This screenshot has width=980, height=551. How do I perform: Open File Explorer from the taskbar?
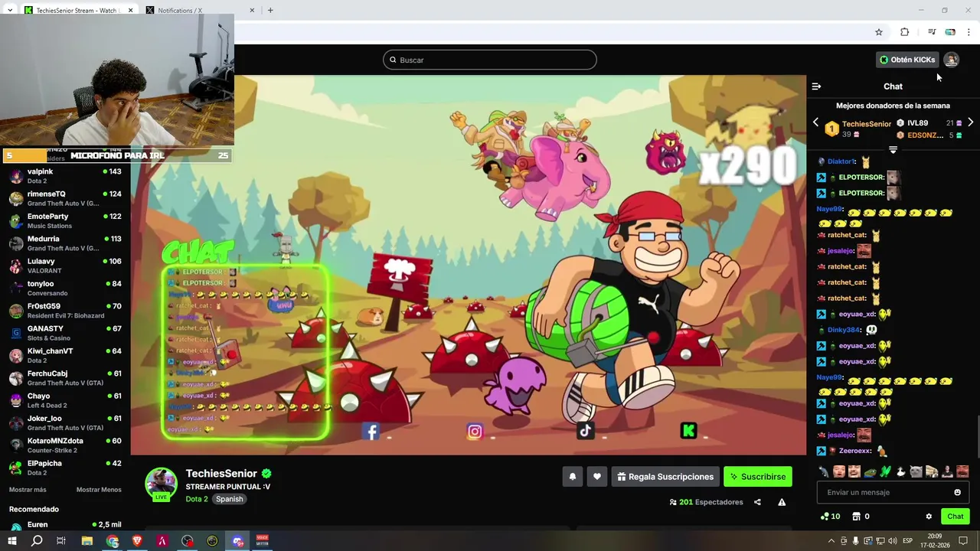pos(87,541)
